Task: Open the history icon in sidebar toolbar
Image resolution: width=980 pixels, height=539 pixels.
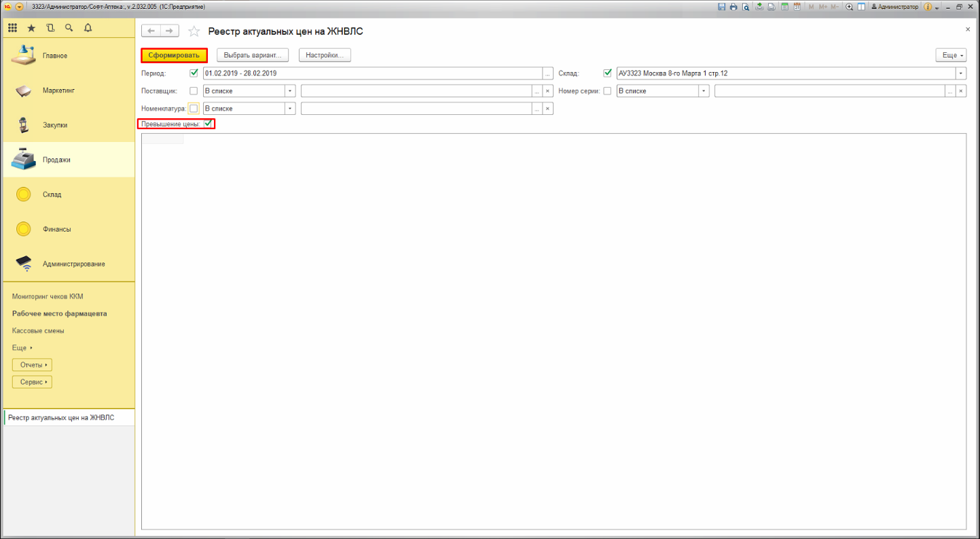Action: point(50,28)
